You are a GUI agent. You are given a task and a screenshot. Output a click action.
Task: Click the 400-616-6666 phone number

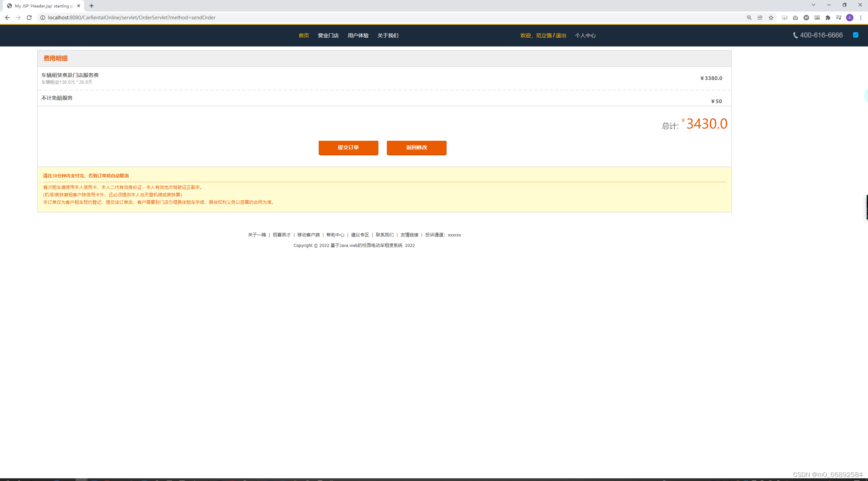[x=821, y=35]
